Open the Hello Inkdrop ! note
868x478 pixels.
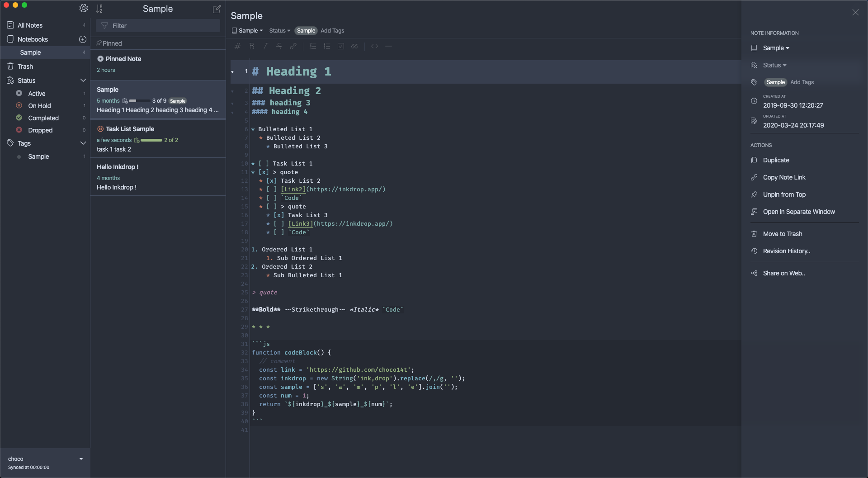pos(158,177)
